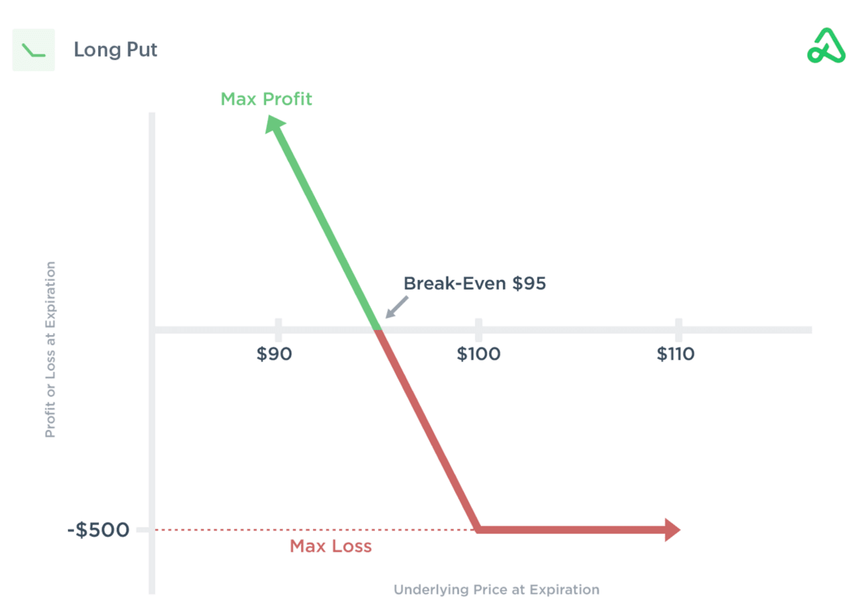Click the $100 tick mark on axis

tap(478, 329)
